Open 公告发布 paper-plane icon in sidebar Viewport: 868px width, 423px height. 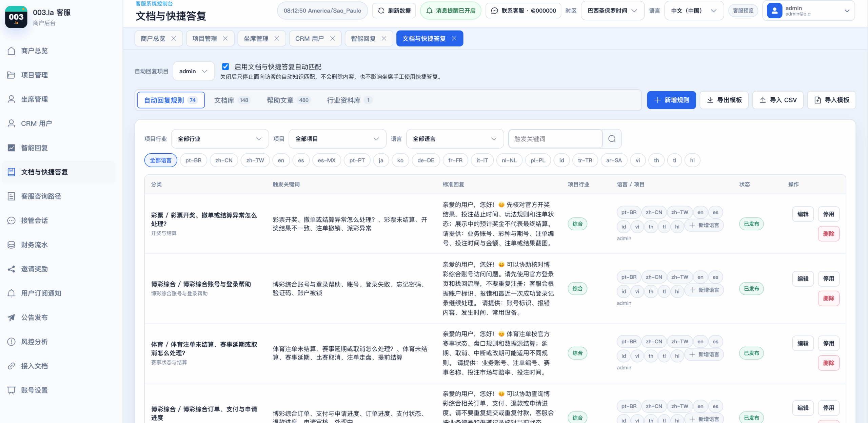(x=11, y=318)
